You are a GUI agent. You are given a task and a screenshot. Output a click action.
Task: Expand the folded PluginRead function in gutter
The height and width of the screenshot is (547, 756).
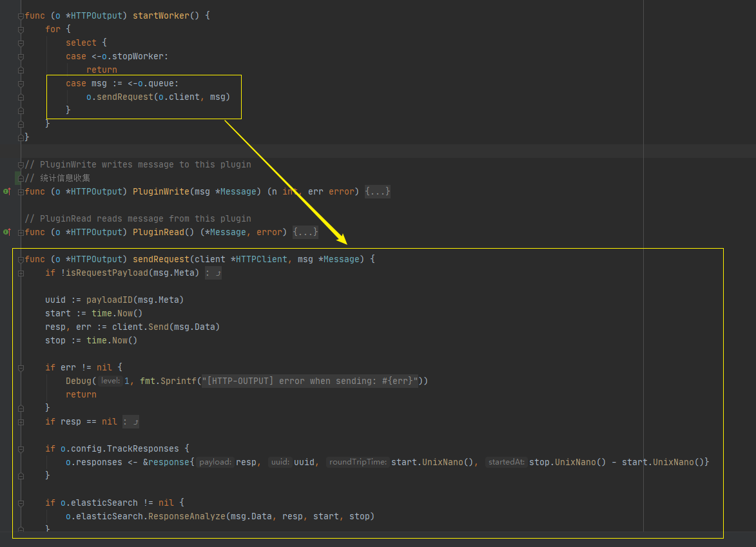(21, 233)
